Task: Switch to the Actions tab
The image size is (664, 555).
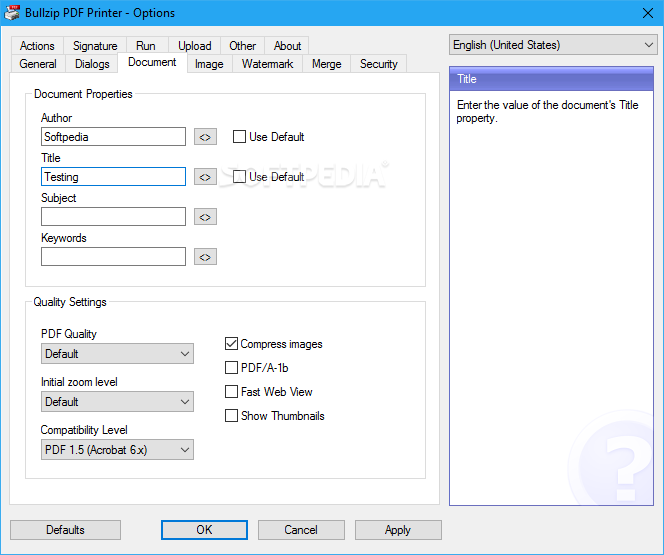Action: pos(37,46)
